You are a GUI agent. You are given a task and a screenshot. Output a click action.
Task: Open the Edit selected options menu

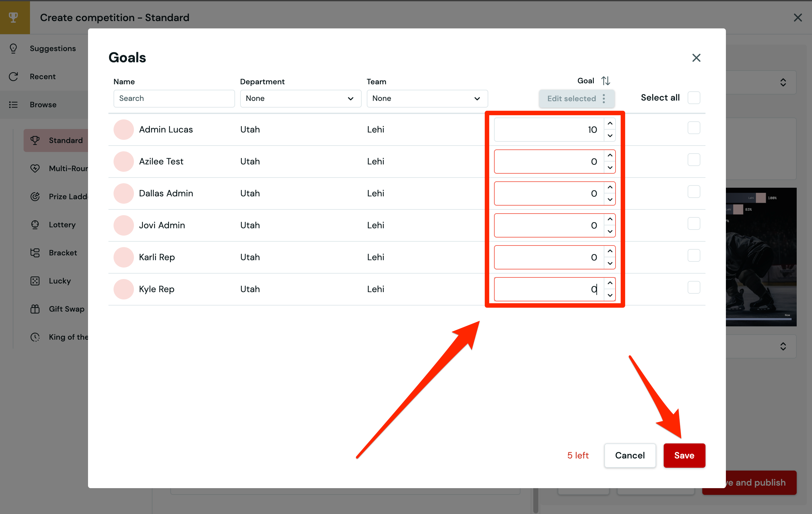point(604,99)
